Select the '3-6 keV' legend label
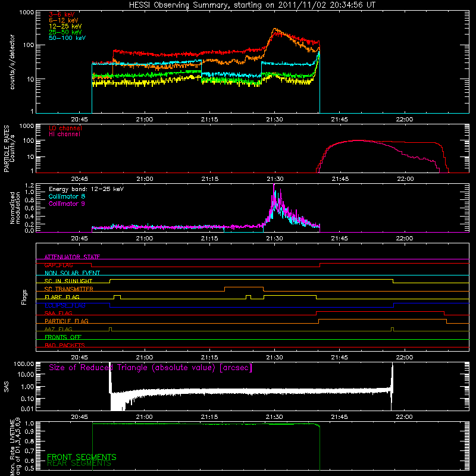This screenshot has height=476, width=476. [x=62, y=14]
